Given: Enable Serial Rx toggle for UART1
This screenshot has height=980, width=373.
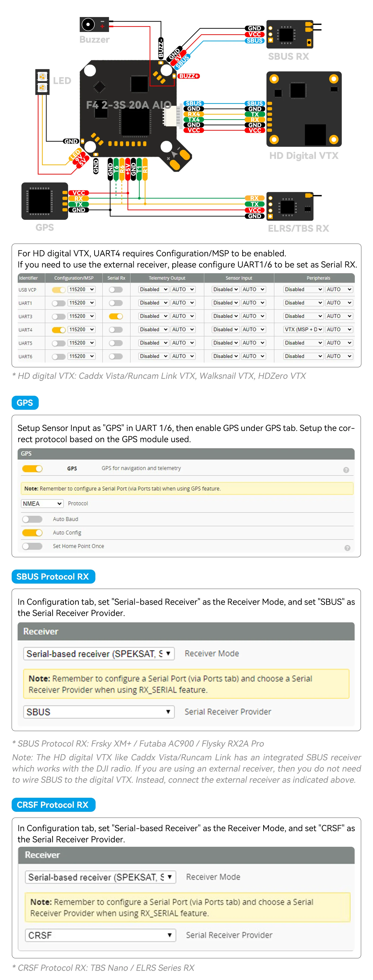Looking at the screenshot, I should pos(116,303).
